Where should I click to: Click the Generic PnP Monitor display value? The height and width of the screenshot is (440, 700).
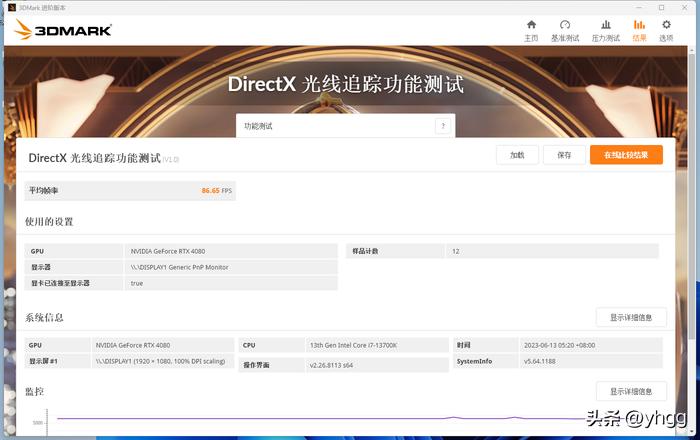coord(179,267)
